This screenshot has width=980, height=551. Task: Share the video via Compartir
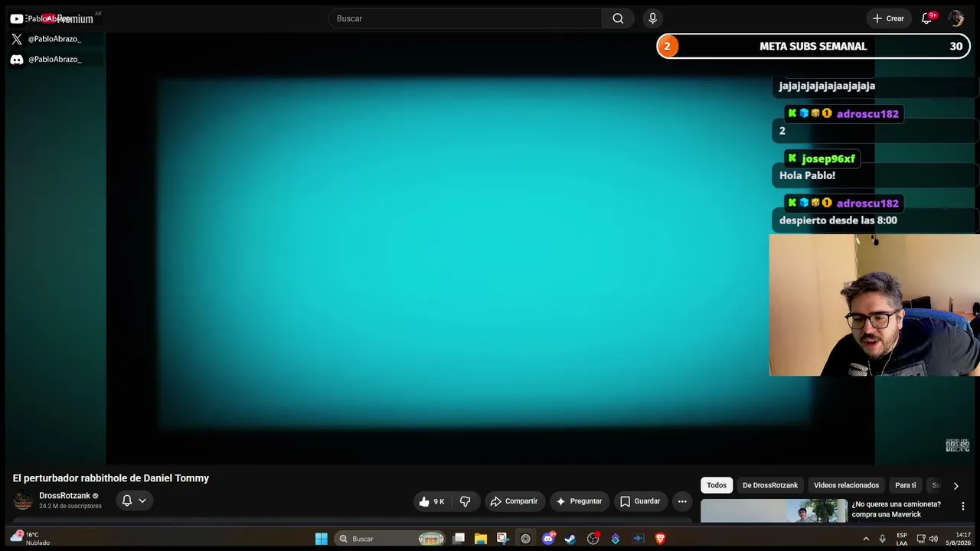coord(514,501)
